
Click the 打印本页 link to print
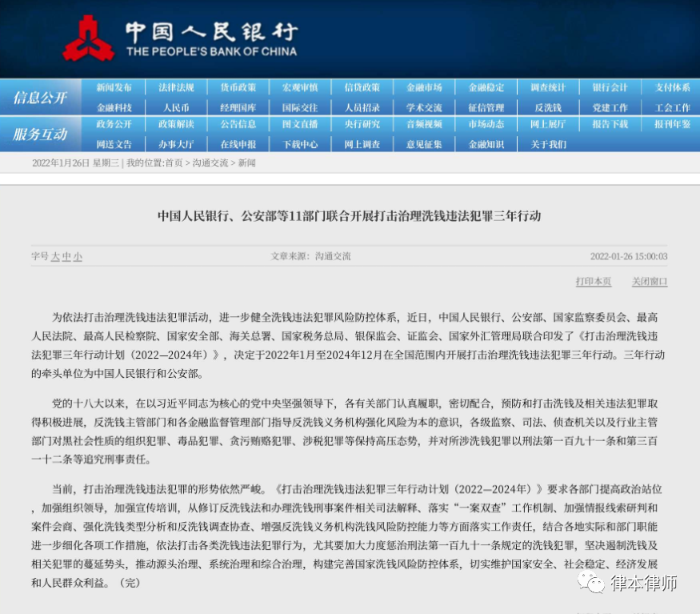(x=594, y=282)
